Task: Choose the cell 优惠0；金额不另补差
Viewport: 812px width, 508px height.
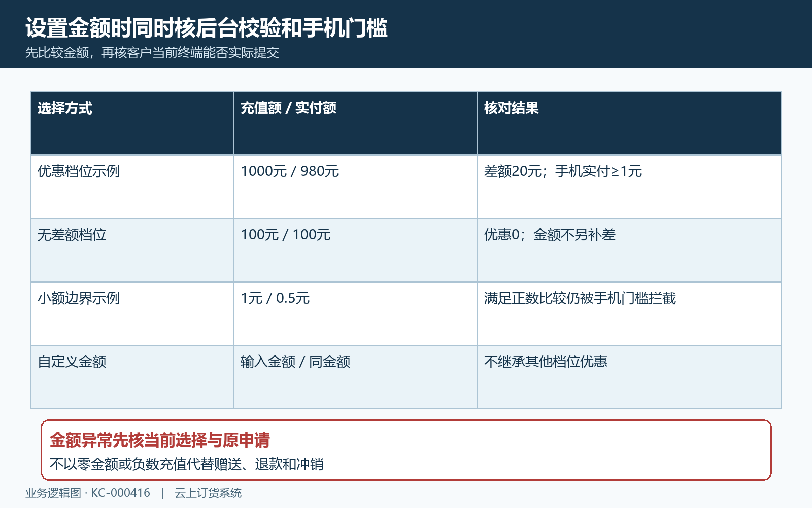Action: 550,235
